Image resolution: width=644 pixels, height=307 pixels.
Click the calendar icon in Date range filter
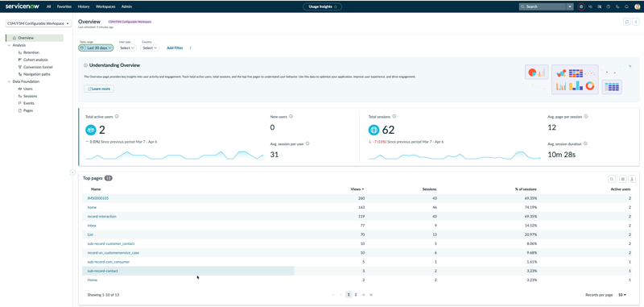[x=82, y=48]
